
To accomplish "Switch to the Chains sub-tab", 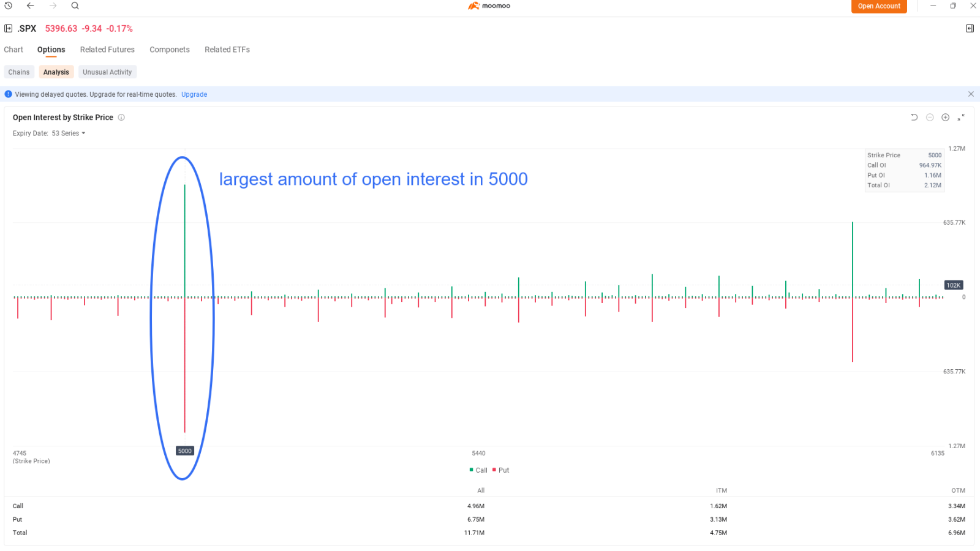I will pyautogui.click(x=19, y=72).
